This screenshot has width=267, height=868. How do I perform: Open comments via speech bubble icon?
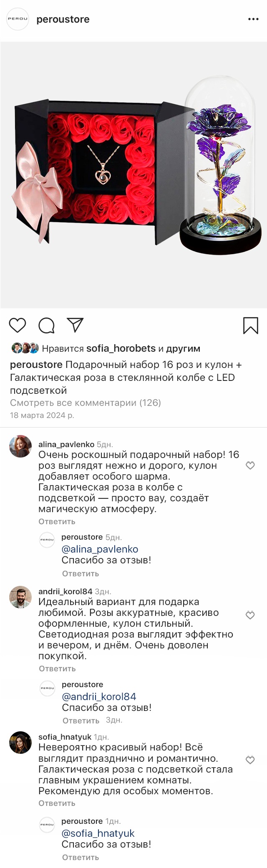tap(46, 325)
